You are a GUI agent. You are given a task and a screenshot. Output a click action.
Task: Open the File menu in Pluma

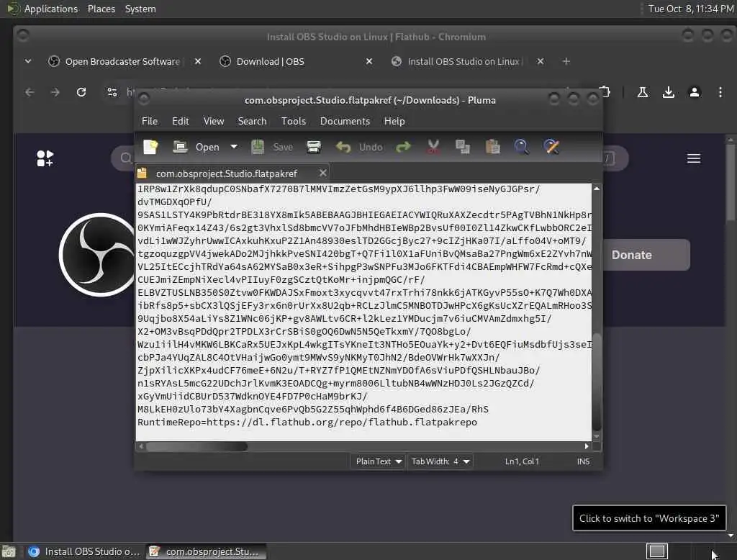pos(150,122)
